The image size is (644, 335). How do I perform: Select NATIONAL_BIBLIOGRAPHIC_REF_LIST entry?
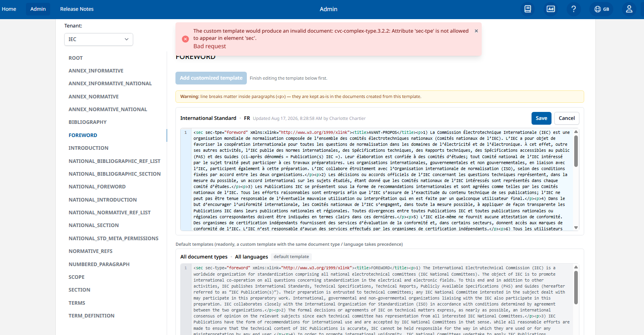(x=114, y=161)
